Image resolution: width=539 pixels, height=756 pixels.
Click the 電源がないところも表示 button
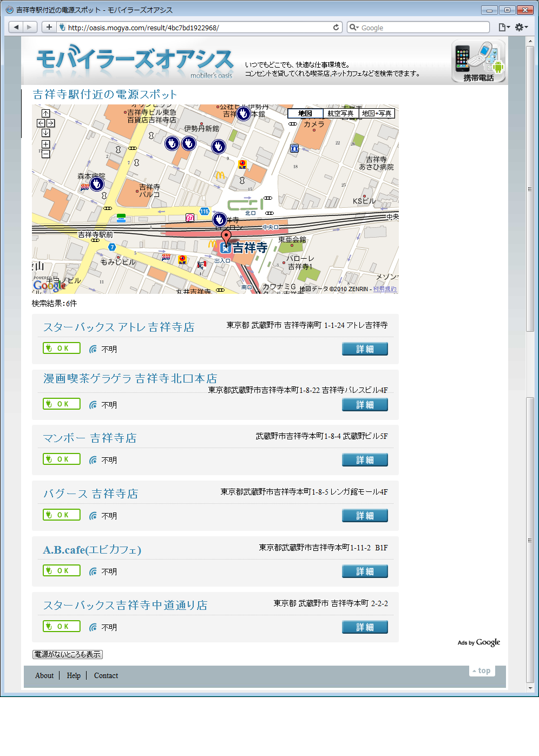coord(68,654)
